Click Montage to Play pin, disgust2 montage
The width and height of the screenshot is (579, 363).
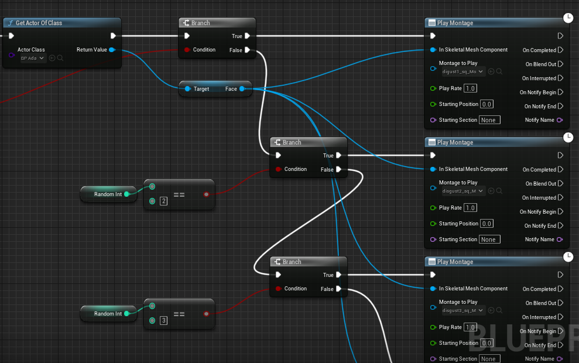click(x=433, y=188)
